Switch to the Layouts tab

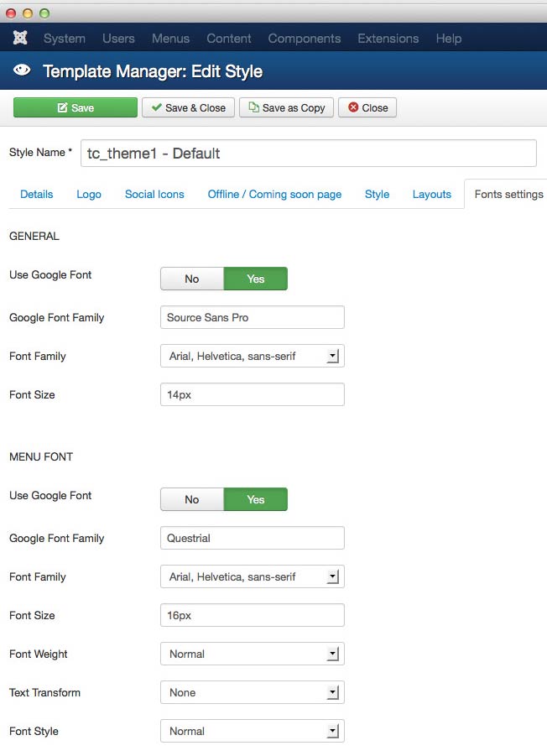432,194
